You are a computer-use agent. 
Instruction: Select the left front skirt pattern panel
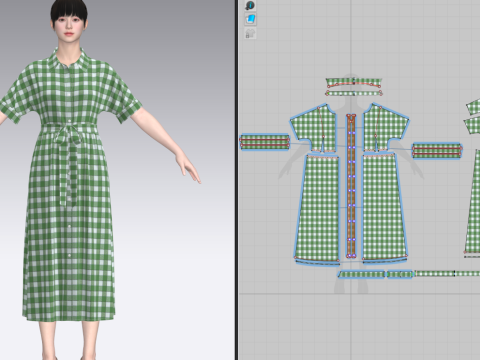(318, 208)
